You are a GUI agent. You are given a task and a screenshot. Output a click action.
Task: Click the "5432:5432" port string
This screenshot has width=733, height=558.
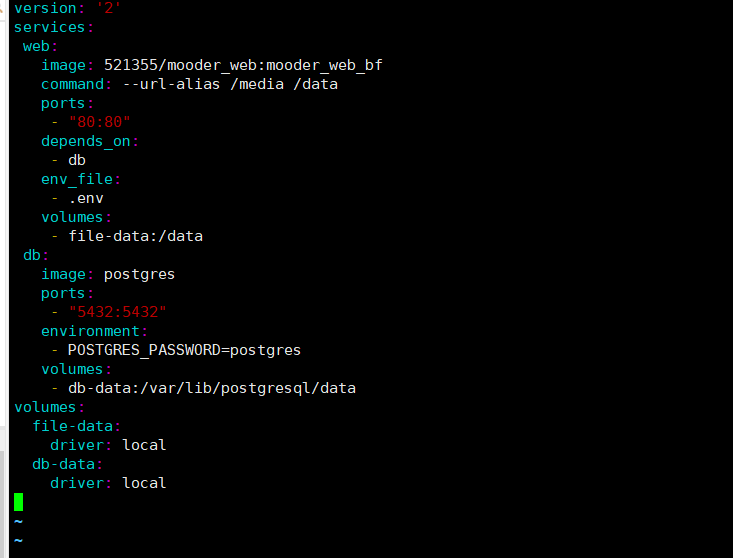pos(117,312)
